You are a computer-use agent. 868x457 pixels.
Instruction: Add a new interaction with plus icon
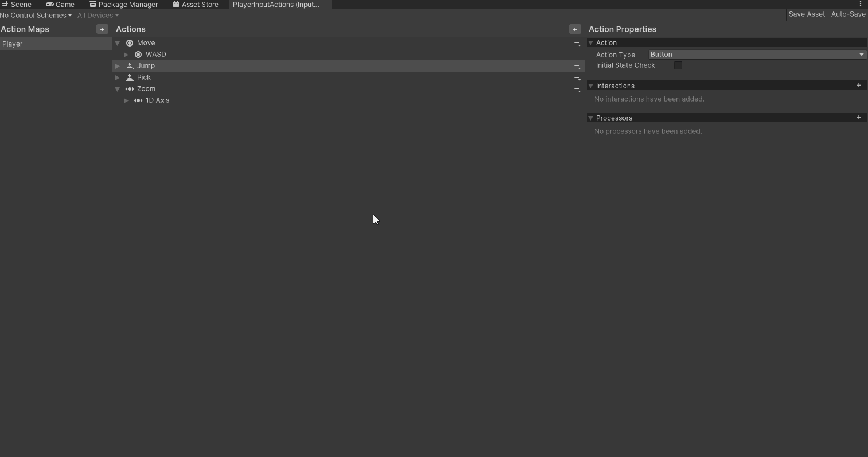coord(858,86)
